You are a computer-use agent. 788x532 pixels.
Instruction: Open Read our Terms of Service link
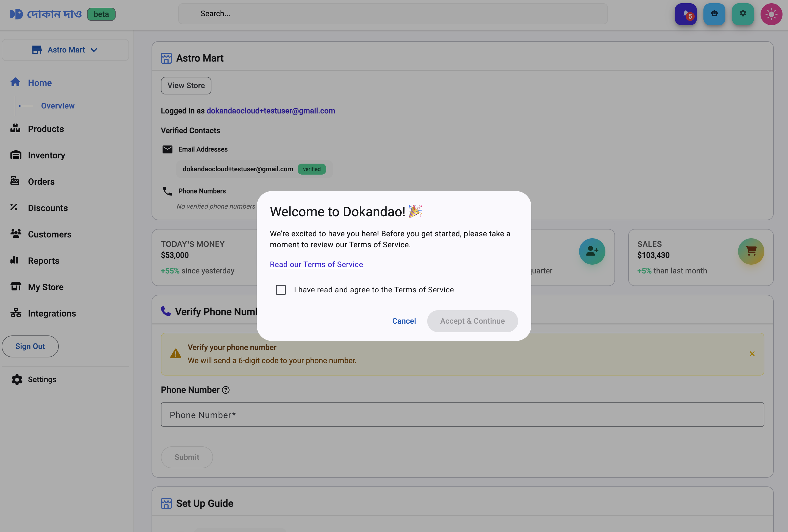316,264
